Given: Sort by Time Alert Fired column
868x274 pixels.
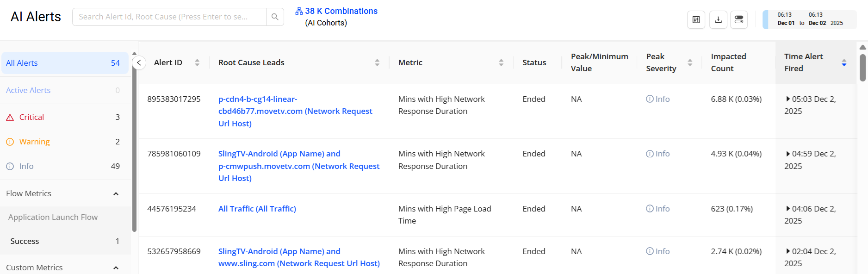Looking at the screenshot, I should click(844, 62).
